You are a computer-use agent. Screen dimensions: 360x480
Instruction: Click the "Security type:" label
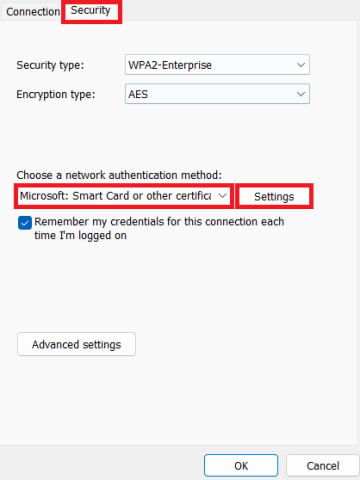(x=50, y=65)
